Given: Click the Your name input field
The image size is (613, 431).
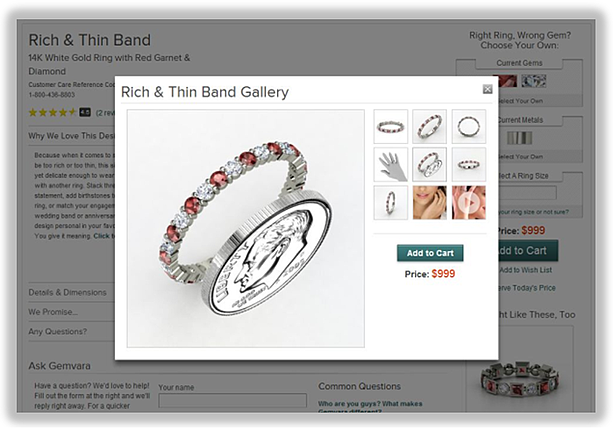Looking at the screenshot, I should [x=233, y=400].
